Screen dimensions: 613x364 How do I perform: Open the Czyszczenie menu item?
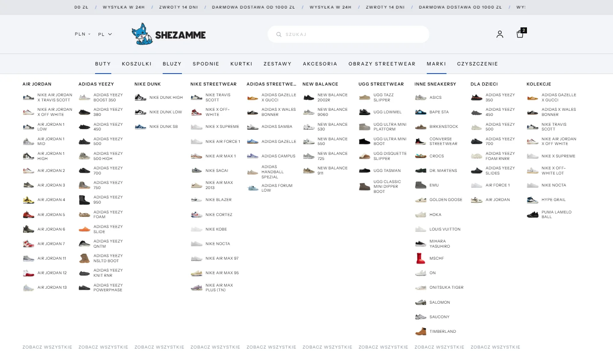477,64
